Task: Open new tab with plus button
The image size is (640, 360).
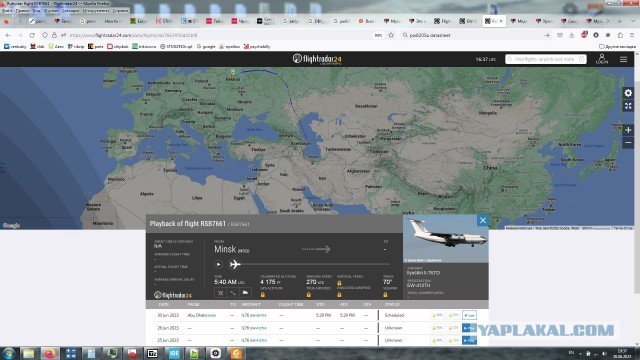Action: pyautogui.click(x=620, y=21)
